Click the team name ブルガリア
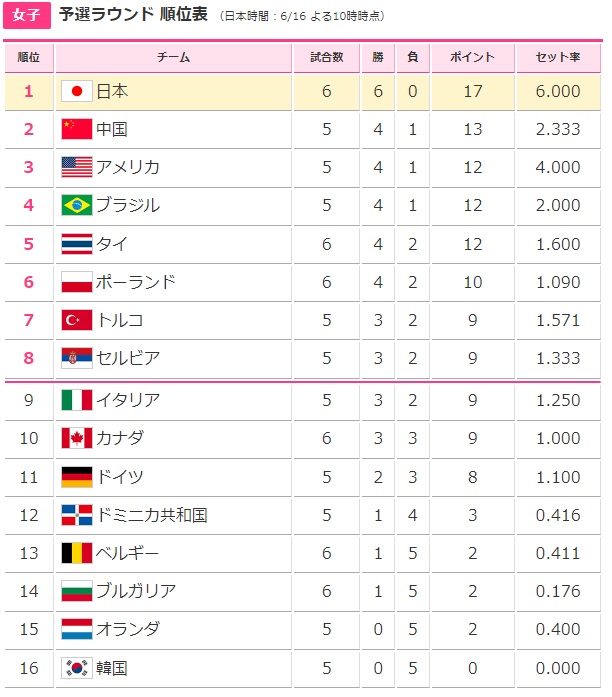This screenshot has height=697, width=612. click(x=135, y=591)
